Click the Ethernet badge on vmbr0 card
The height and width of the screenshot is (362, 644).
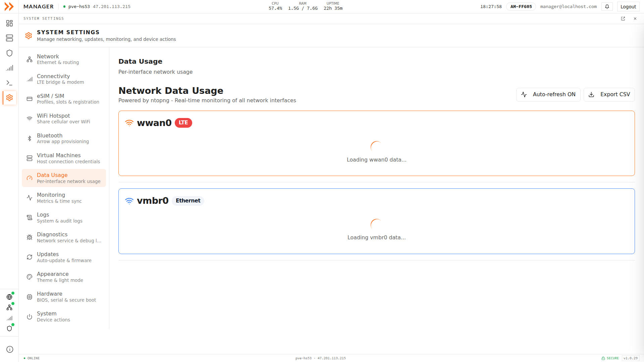[x=188, y=201]
